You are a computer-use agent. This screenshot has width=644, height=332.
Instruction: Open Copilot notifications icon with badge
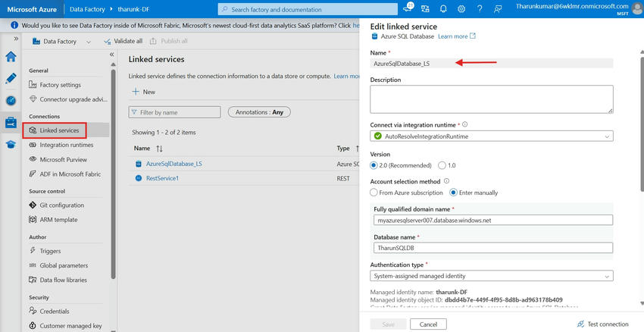tap(408, 8)
